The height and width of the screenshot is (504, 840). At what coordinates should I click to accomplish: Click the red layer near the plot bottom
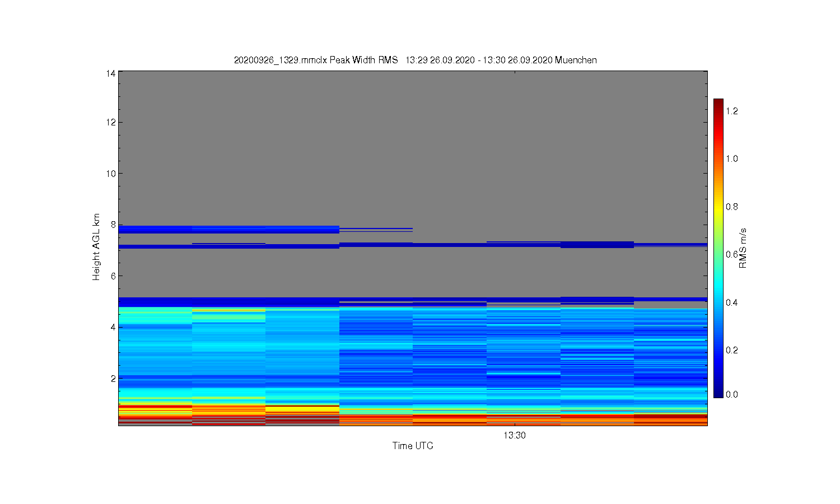(x=413, y=419)
